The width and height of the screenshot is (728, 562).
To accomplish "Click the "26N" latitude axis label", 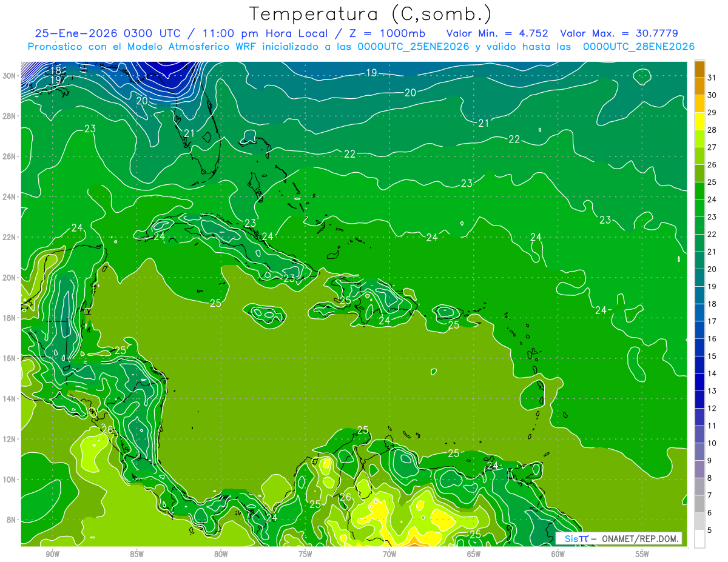I will tap(10, 156).
